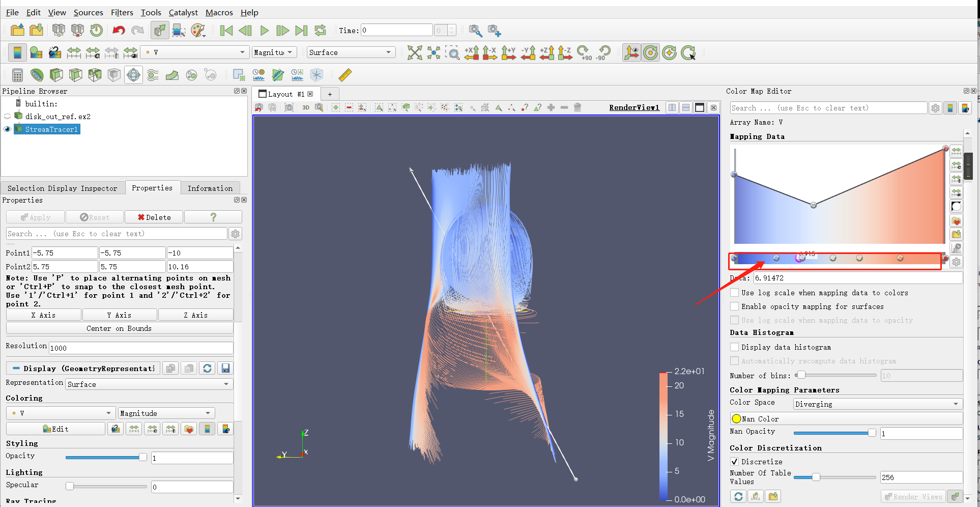Play the animation forward
Screen dimensions: 980x507
pyautogui.click(x=264, y=30)
